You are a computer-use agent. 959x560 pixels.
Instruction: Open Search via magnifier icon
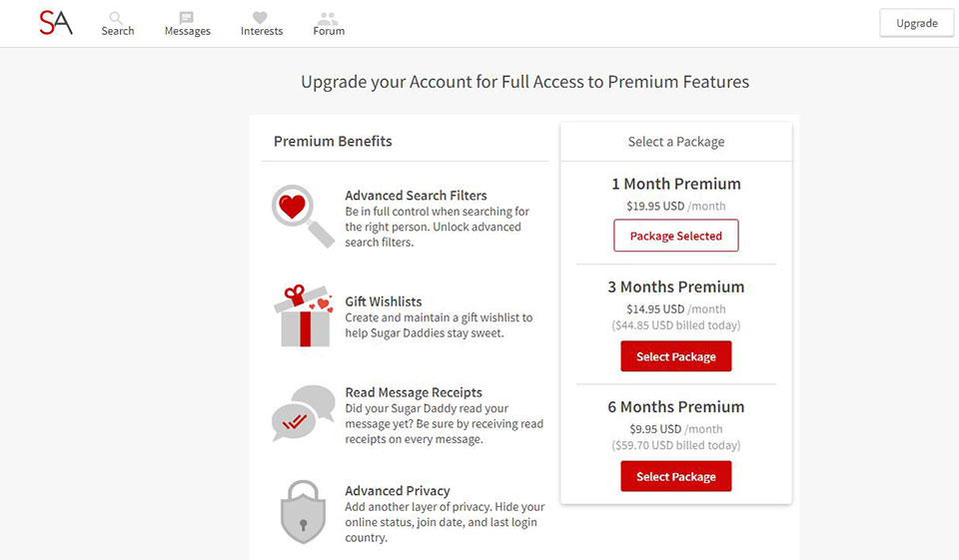pyautogui.click(x=117, y=17)
